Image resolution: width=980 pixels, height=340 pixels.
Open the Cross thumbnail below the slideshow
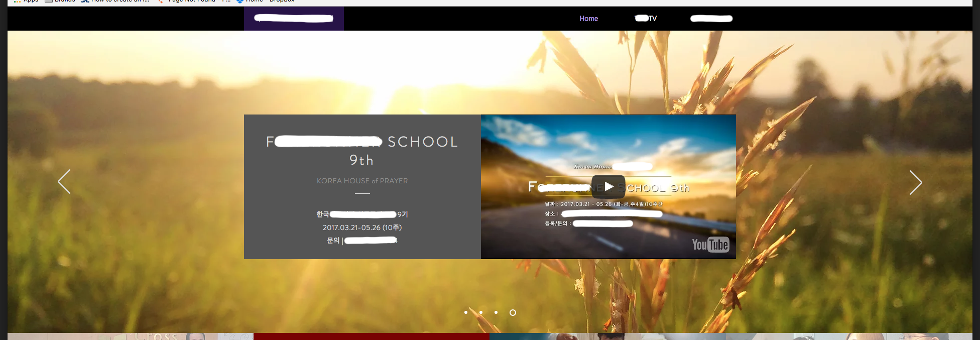click(x=161, y=336)
